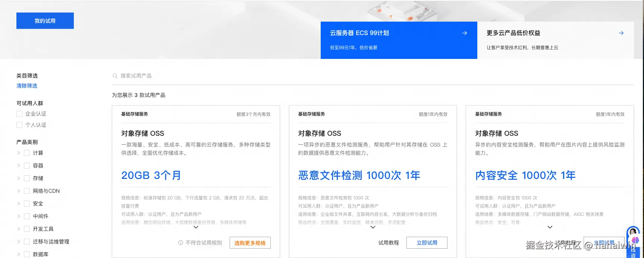Check the 网络与CDN category box

click(27, 191)
